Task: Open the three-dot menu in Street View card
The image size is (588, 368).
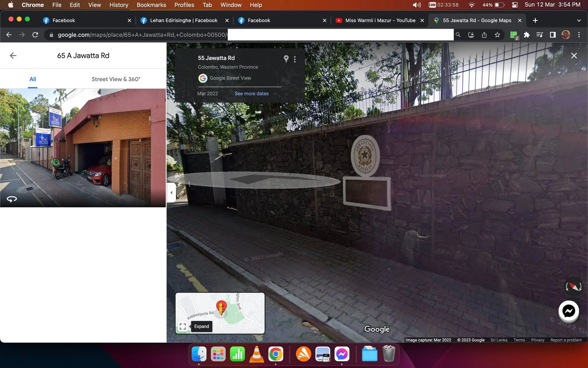Action: coord(295,59)
